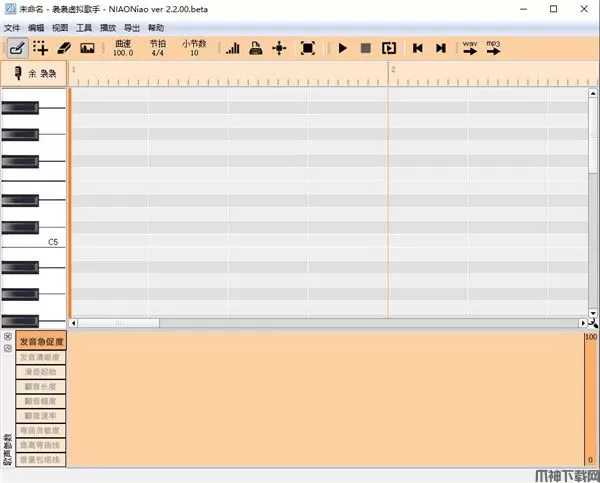Select the 发音清晰度 parameter tab
The image size is (600, 483).
pyautogui.click(x=41, y=357)
